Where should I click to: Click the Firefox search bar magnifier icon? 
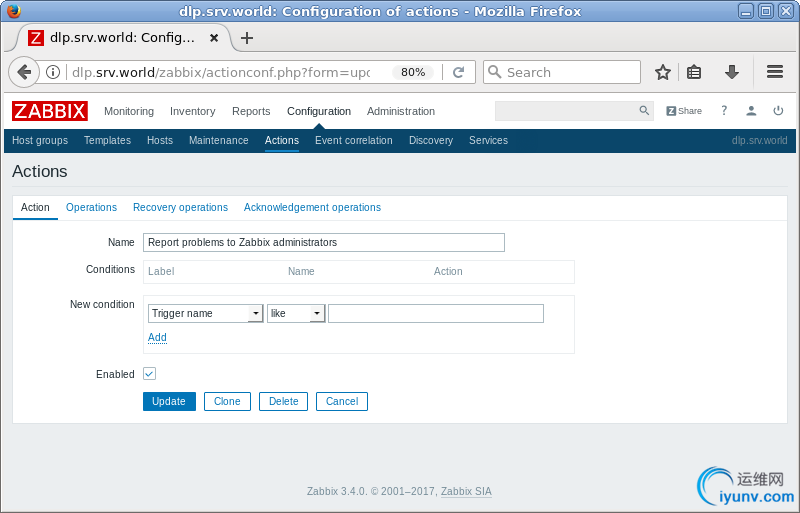pyautogui.click(x=494, y=72)
